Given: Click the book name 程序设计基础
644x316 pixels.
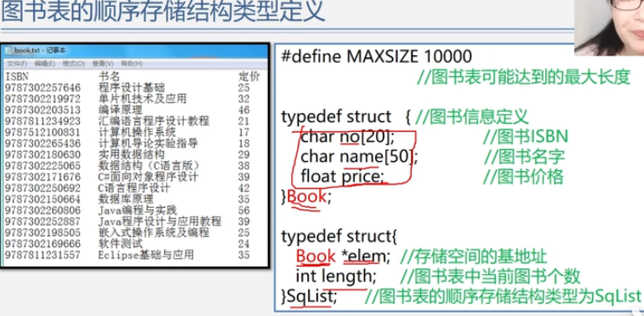Looking at the screenshot, I should [131, 88].
